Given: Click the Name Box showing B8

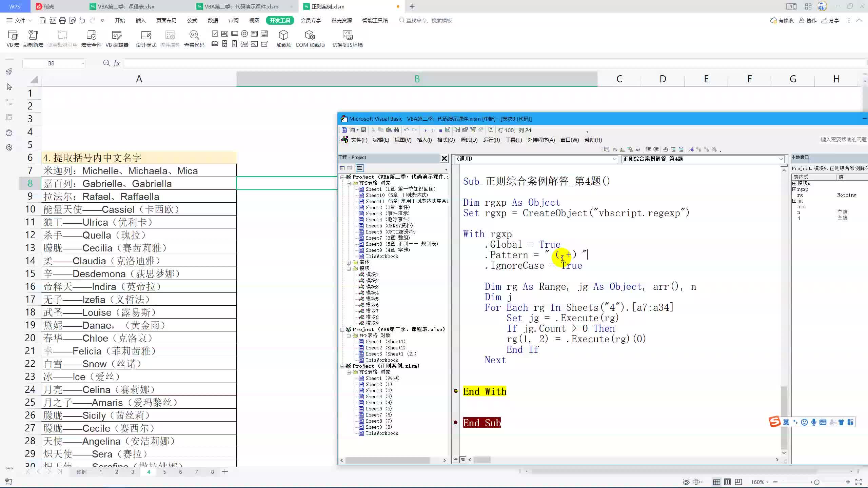Looking at the screenshot, I should click(51, 63).
